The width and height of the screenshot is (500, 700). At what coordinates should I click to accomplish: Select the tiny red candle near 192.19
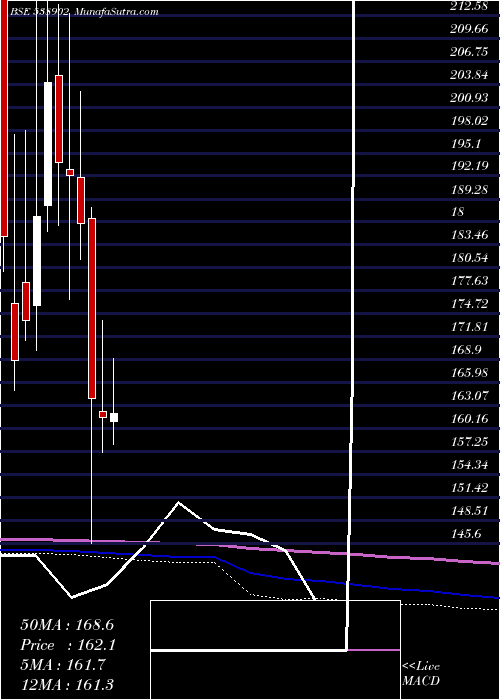(70, 172)
